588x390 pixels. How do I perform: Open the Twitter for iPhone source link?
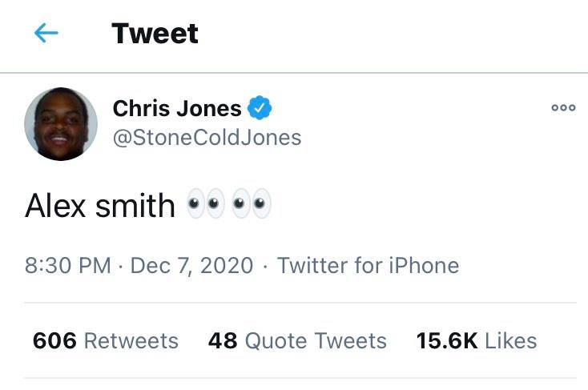(x=368, y=266)
